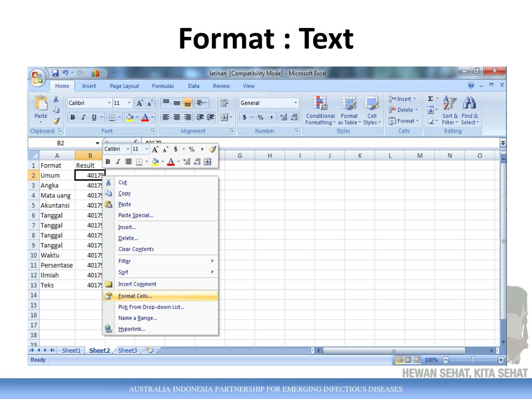Click Increase Indent icon in ribbon

(210, 117)
